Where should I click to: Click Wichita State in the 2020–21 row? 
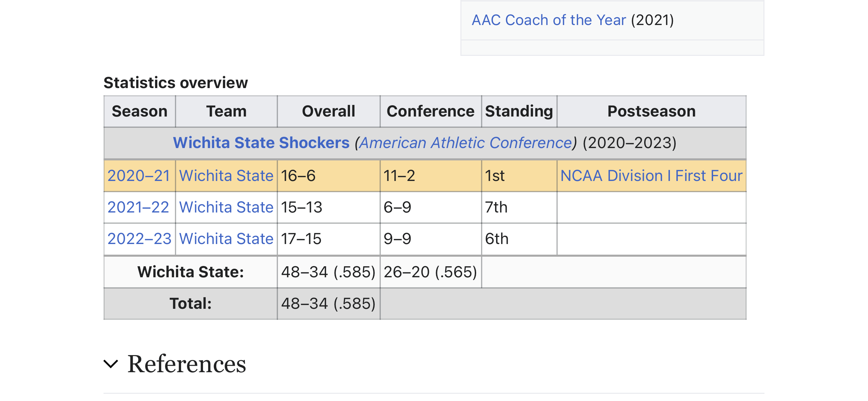click(226, 176)
